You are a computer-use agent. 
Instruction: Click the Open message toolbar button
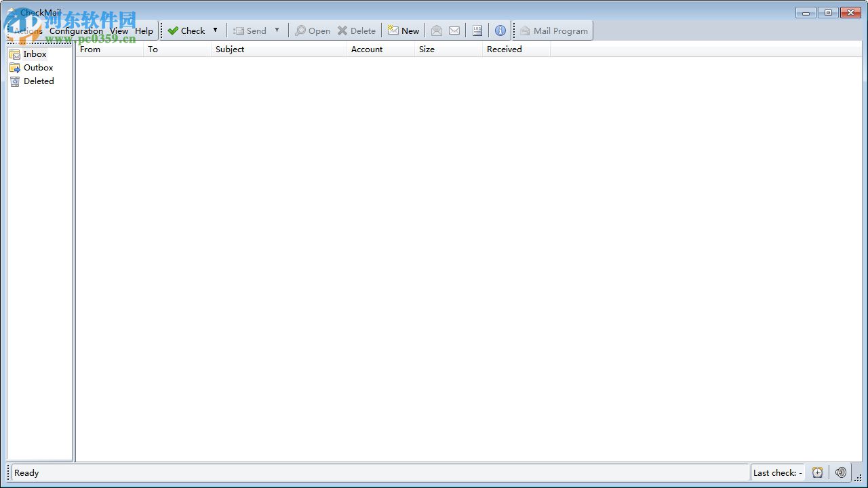click(313, 30)
